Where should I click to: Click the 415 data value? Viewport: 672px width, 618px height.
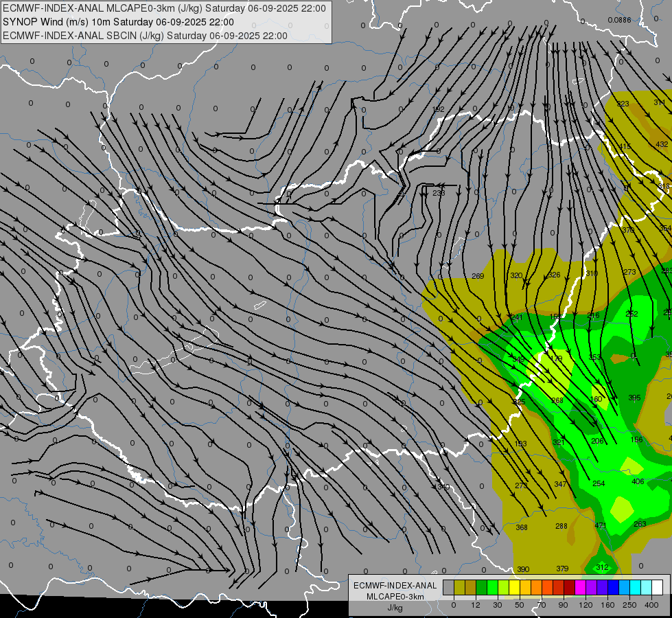[x=625, y=147]
